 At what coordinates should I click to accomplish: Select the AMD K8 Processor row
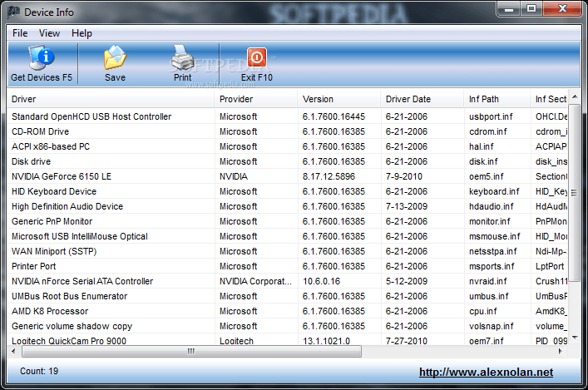pos(287,311)
